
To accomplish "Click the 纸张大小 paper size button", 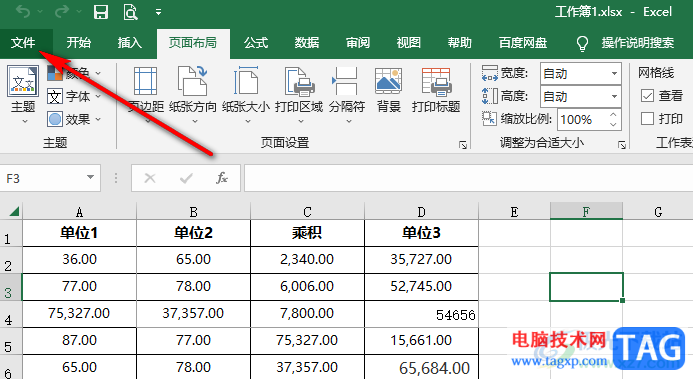I will click(246, 95).
